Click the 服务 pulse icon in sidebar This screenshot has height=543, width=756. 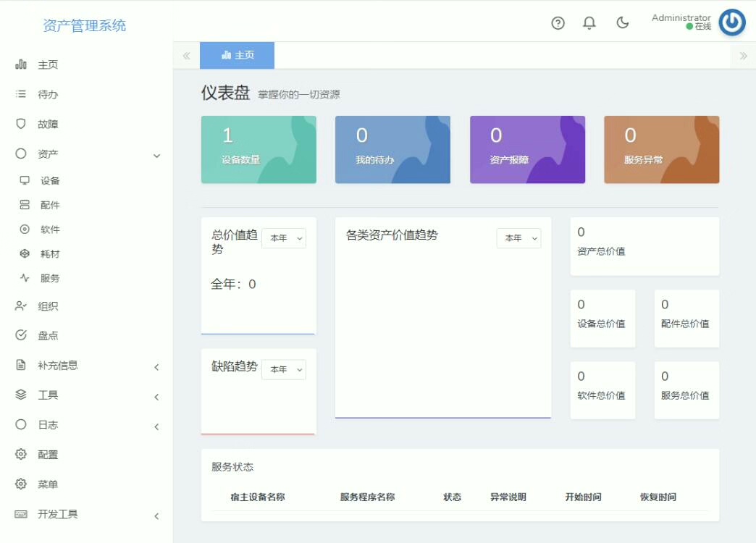[x=25, y=278]
